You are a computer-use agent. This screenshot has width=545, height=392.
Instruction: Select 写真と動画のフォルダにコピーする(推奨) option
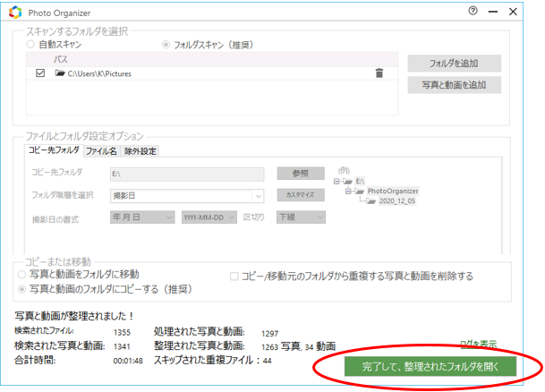21,289
